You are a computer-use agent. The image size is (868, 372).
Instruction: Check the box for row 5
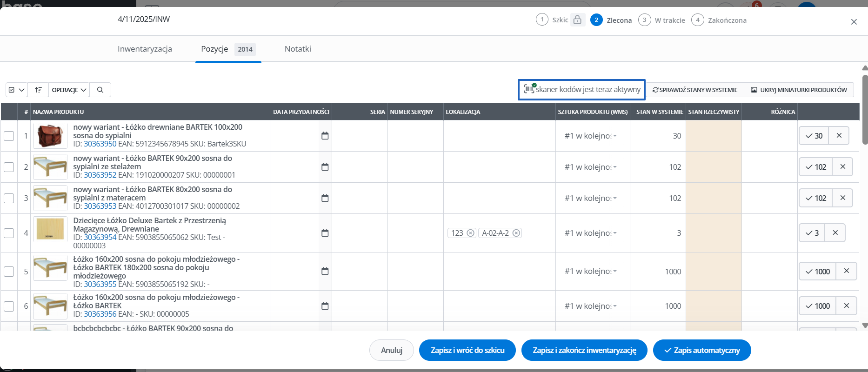click(x=9, y=272)
